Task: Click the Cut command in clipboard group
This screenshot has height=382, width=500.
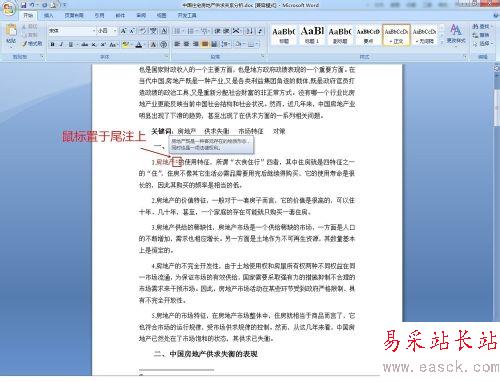Action: [30, 27]
